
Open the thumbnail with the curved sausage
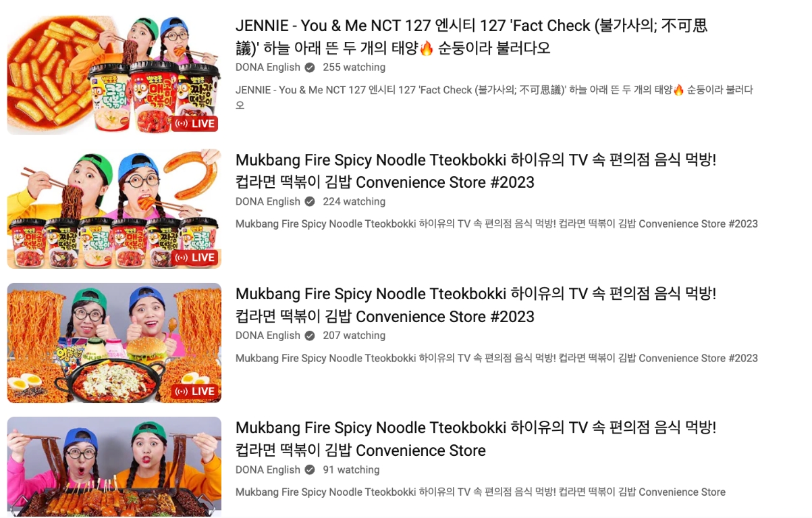pyautogui.click(x=114, y=209)
